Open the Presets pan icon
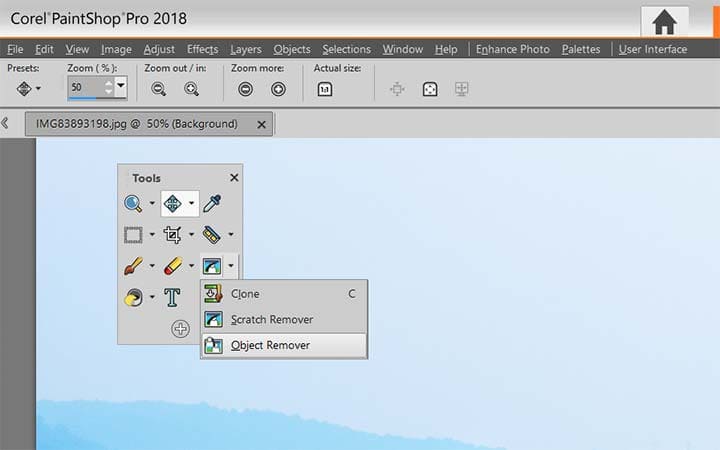Screen dimensions: 720x450 click(x=24, y=88)
